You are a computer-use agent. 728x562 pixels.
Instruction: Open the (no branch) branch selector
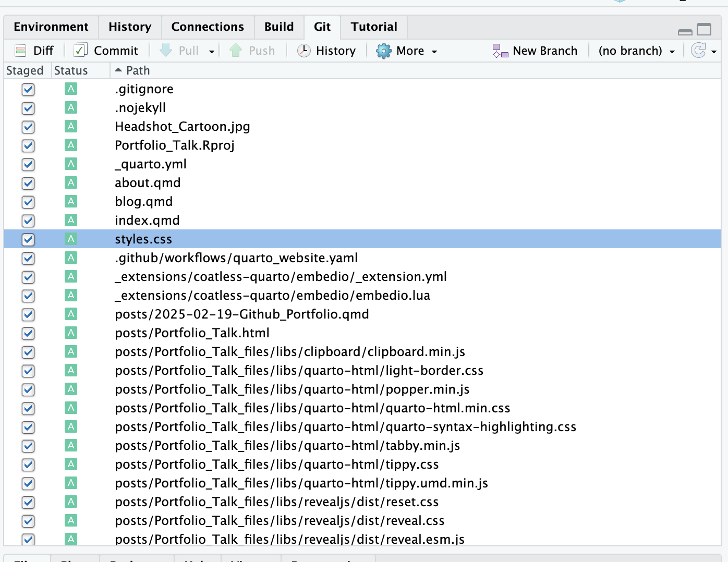(636, 51)
